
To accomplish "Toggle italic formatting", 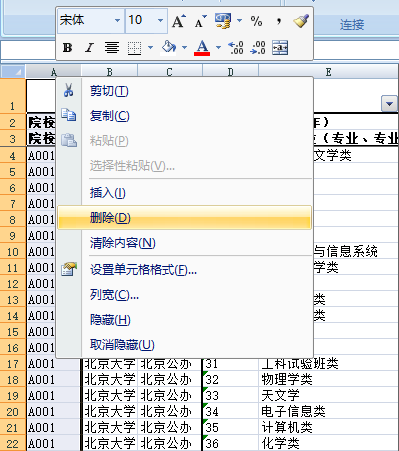I will [89, 48].
